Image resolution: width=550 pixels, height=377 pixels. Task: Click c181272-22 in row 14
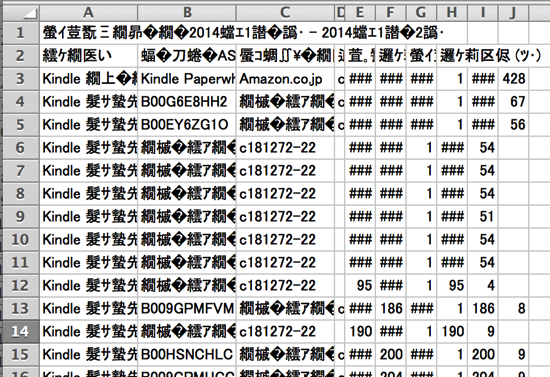click(x=285, y=331)
